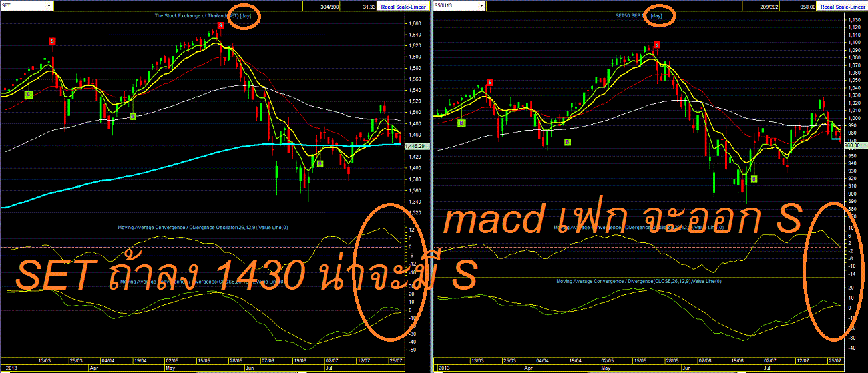Image resolution: width=868 pixels, height=373 pixels.
Task: Click the 13/03 date label on the SET50 chart
Action: point(476,360)
